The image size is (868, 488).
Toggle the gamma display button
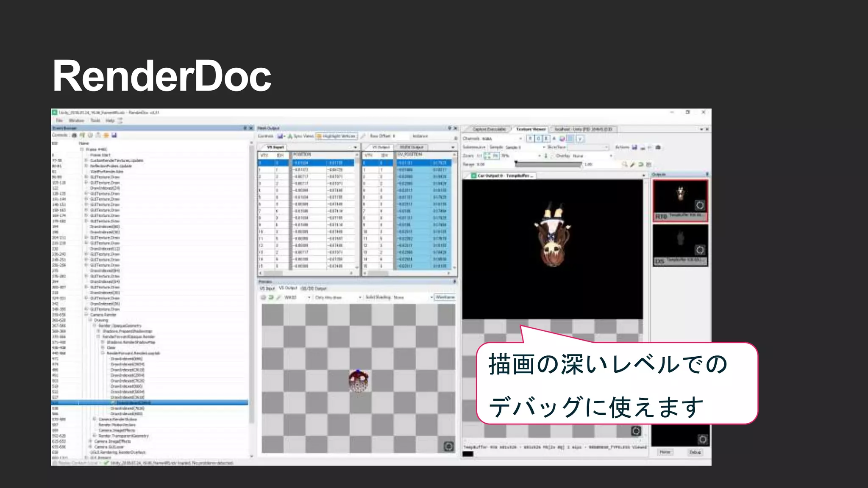pyautogui.click(x=580, y=139)
